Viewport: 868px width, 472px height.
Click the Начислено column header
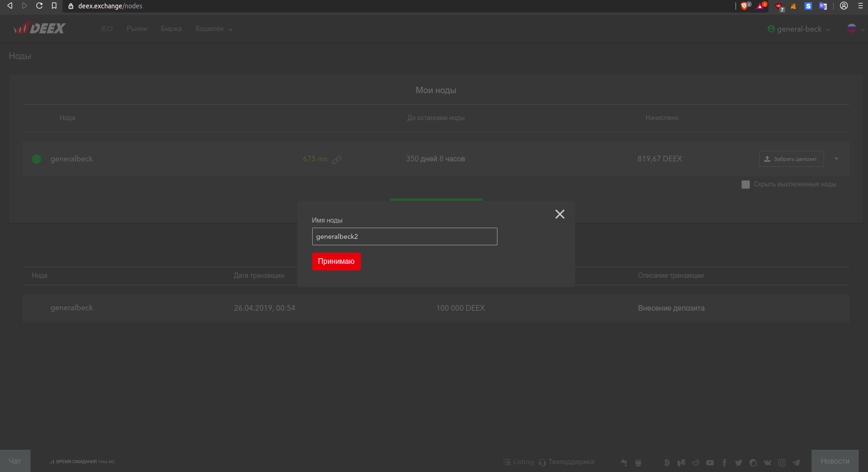(x=662, y=118)
